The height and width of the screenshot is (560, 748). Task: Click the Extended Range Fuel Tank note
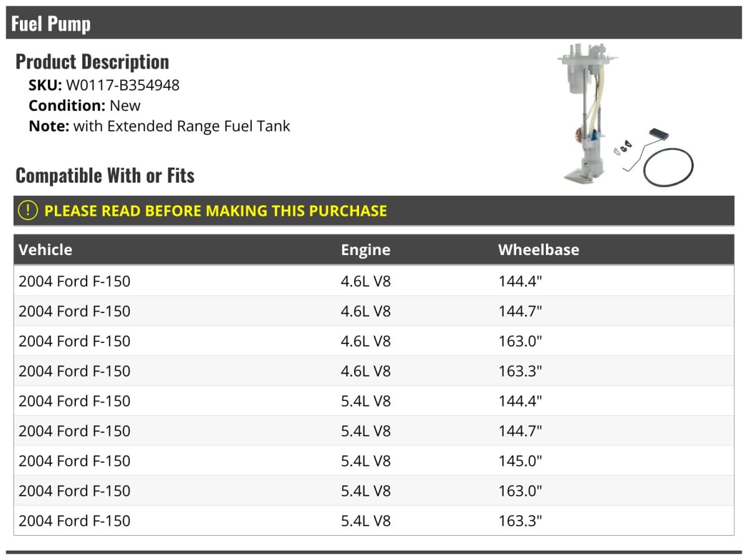[x=181, y=127]
